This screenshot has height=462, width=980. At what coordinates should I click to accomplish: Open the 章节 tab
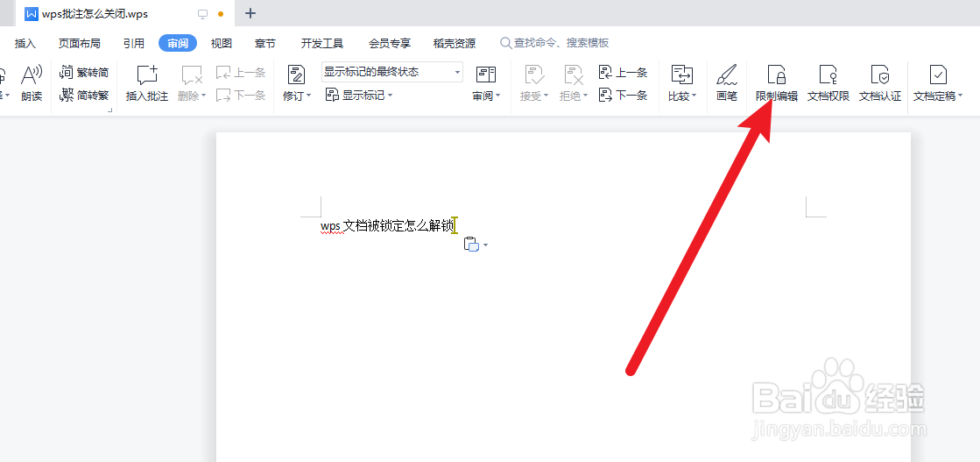265,43
